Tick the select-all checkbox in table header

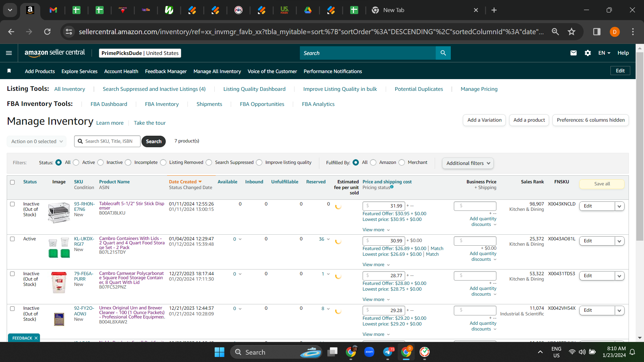[x=12, y=182]
